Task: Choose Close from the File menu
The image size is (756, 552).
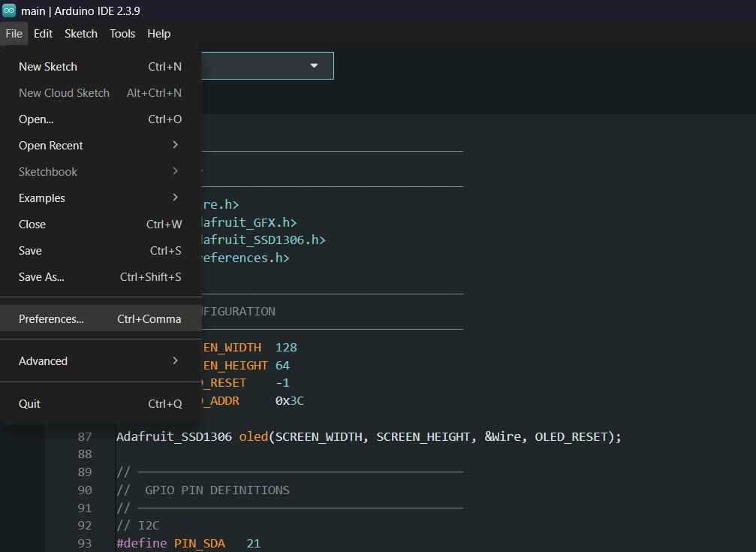Action: click(x=101, y=225)
